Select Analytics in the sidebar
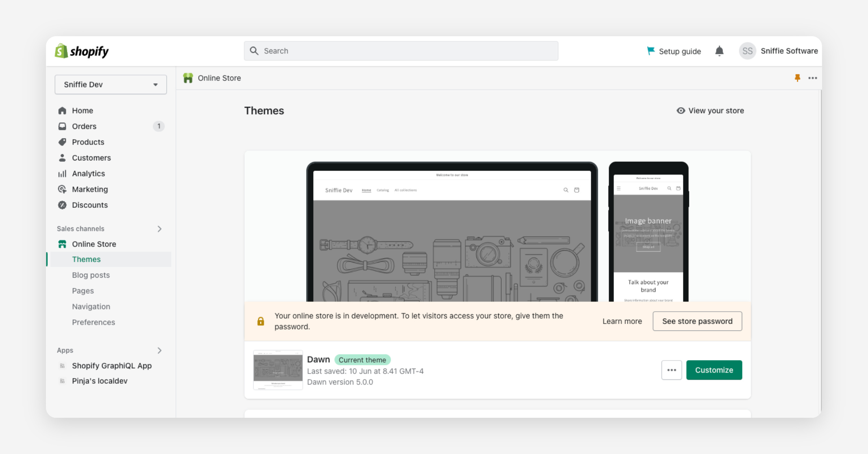Image resolution: width=868 pixels, height=454 pixels. pyautogui.click(x=88, y=173)
